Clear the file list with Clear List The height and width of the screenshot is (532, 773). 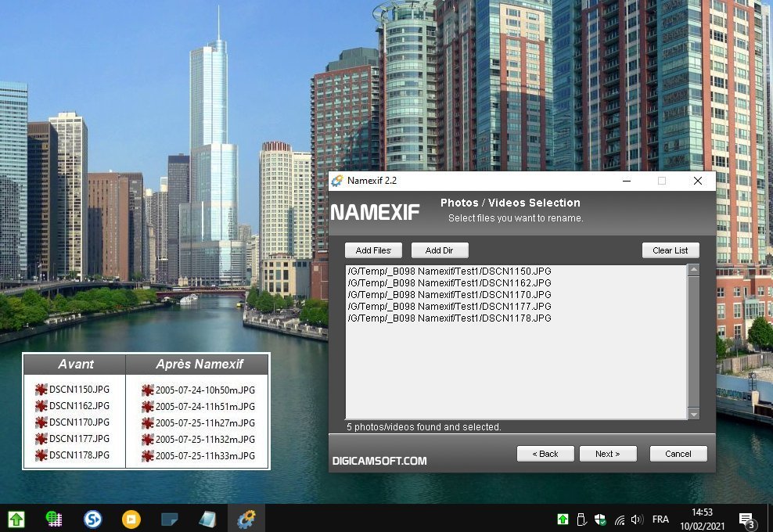[671, 250]
